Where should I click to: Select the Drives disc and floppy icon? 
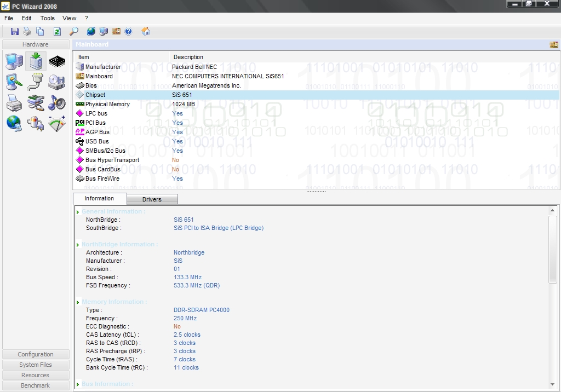pos(57,82)
